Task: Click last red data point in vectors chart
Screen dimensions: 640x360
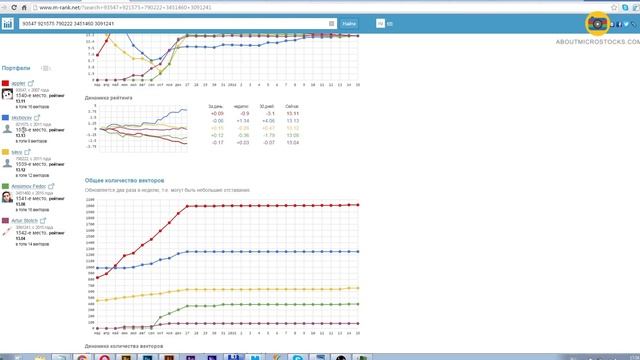Action: click(358, 205)
